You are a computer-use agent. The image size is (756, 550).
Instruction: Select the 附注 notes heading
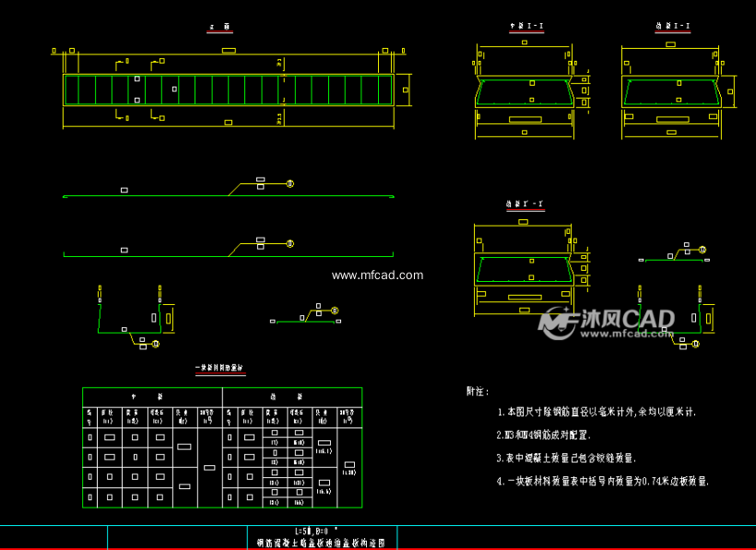click(x=478, y=392)
